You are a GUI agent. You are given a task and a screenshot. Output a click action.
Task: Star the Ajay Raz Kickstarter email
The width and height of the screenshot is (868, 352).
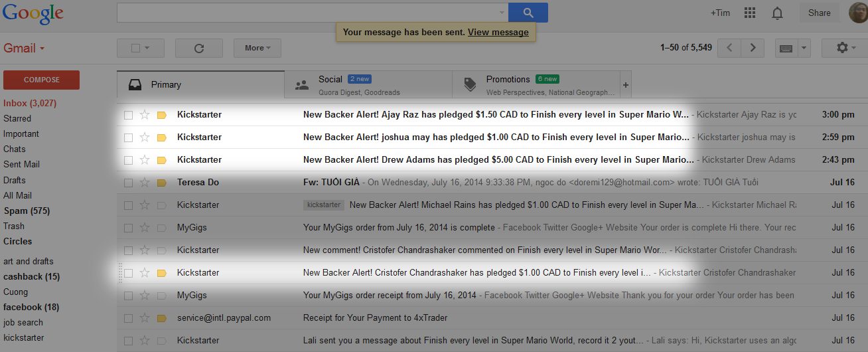click(145, 115)
